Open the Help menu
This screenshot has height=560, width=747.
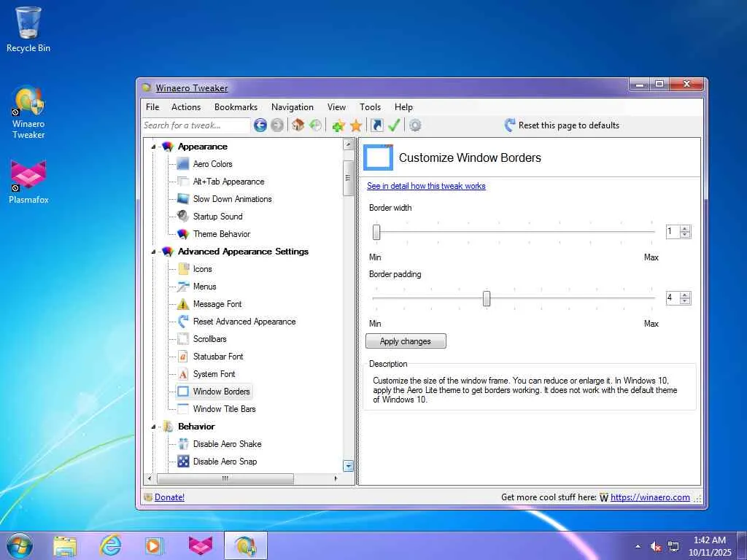click(x=403, y=107)
